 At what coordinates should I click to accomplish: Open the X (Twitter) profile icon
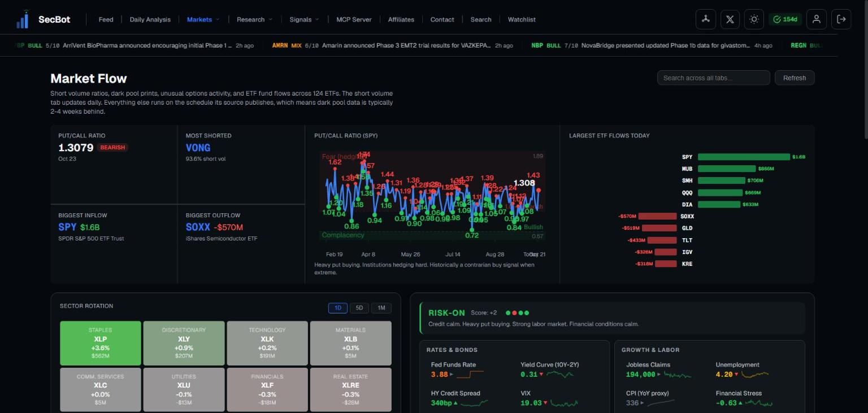pyautogui.click(x=730, y=19)
